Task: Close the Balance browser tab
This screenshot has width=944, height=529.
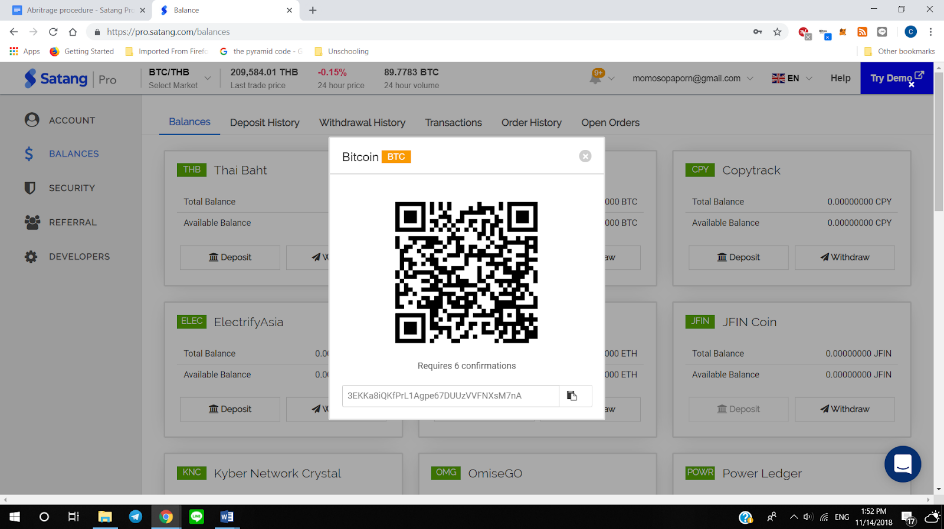Action: [289, 10]
